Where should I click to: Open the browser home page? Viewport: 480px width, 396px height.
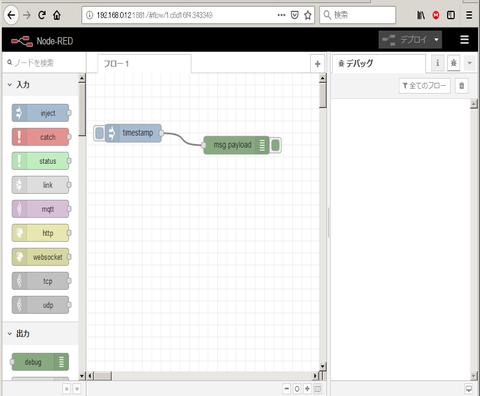57,15
